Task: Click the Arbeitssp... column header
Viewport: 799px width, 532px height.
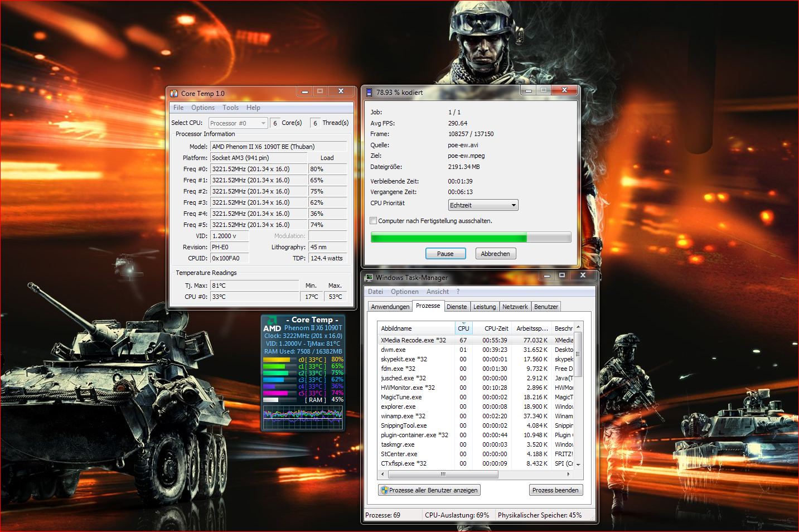Action: [x=532, y=328]
